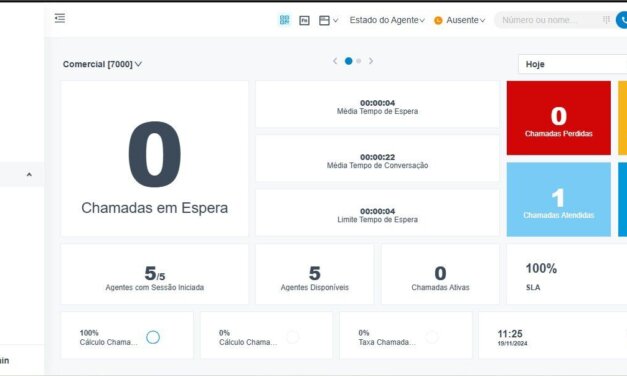The height and width of the screenshot is (376, 627).
Task: Open the Hoje period dropdown
Action: (573, 64)
